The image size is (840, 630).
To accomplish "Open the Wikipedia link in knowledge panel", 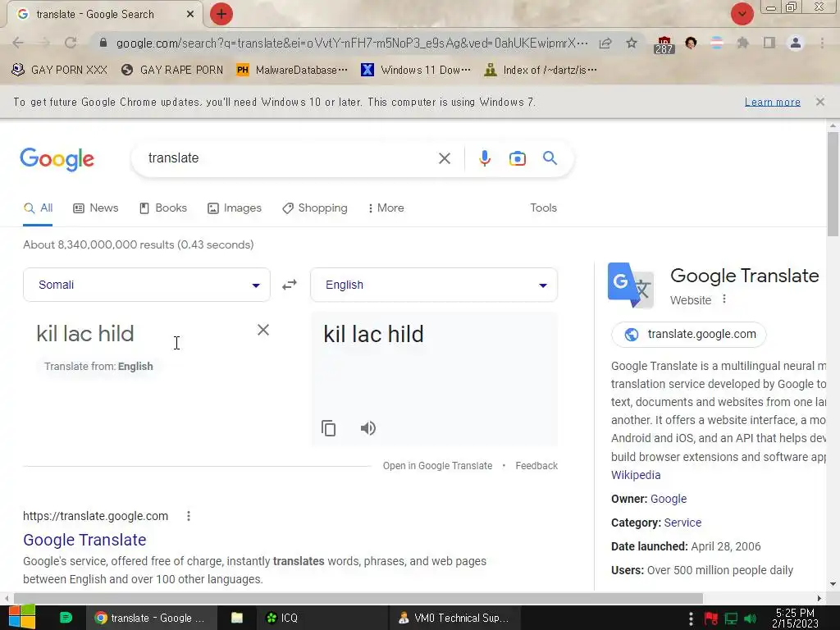I will pos(636,475).
